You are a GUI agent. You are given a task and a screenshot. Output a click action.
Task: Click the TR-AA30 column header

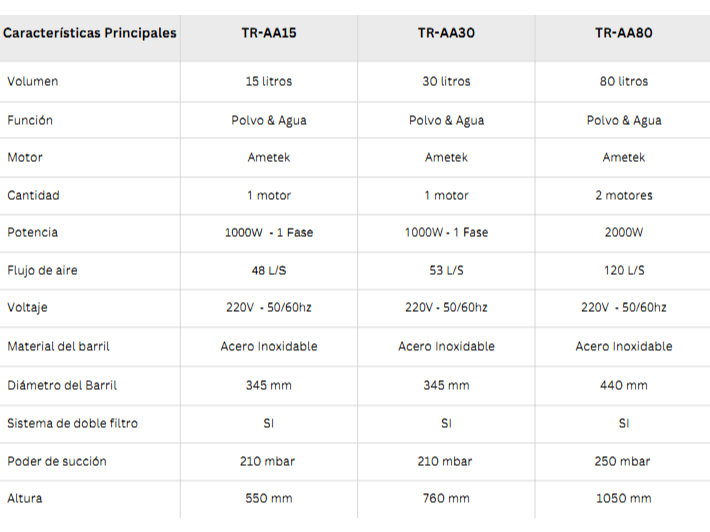click(x=446, y=33)
